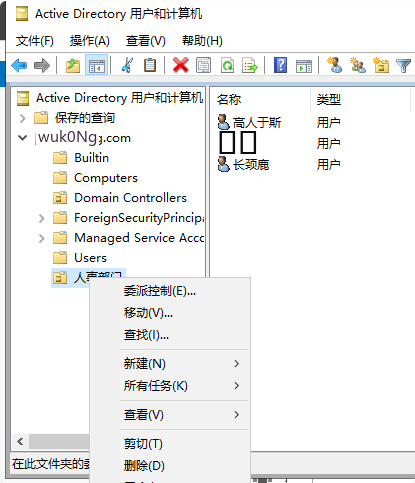
Task: Click the 人事部门 OU folder icon
Action: pyautogui.click(x=60, y=277)
